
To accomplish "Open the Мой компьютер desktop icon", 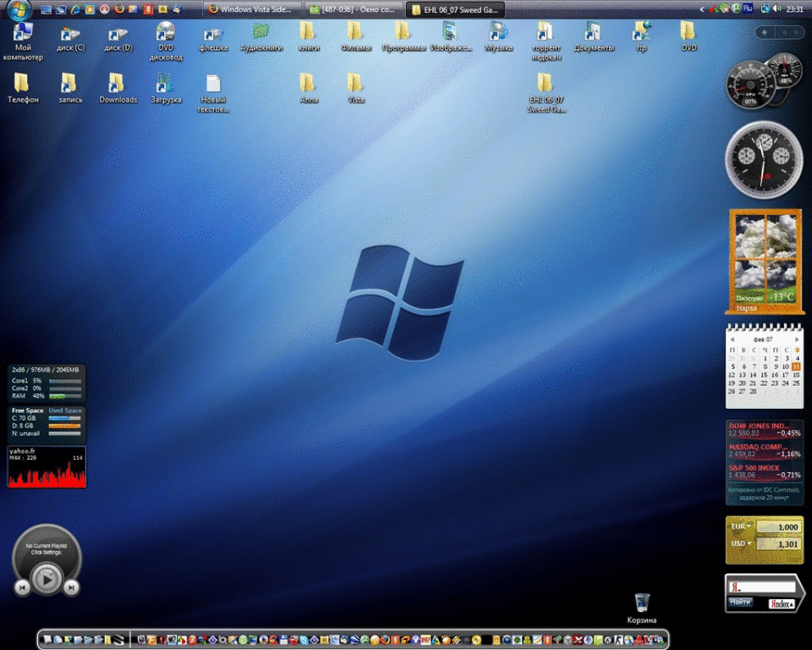I will (x=23, y=42).
